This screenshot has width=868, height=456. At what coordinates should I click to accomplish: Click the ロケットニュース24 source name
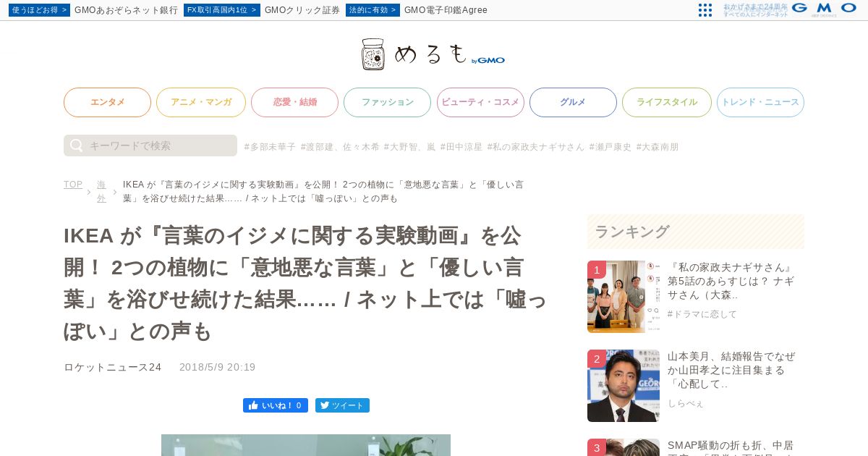click(x=113, y=367)
